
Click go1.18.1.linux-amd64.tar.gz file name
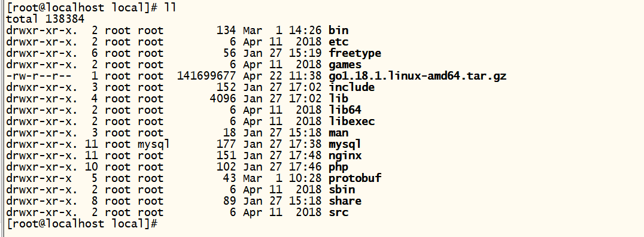417,76
